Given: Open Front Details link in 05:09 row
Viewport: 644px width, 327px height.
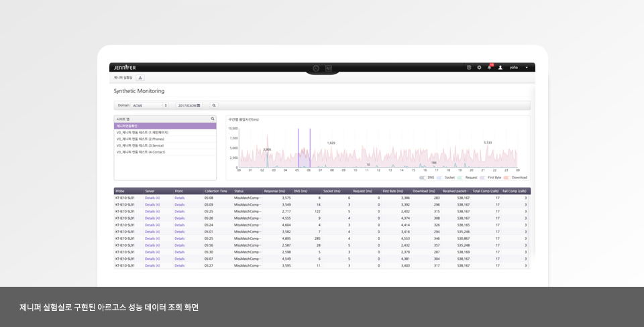Looking at the screenshot, I should (x=180, y=205).
